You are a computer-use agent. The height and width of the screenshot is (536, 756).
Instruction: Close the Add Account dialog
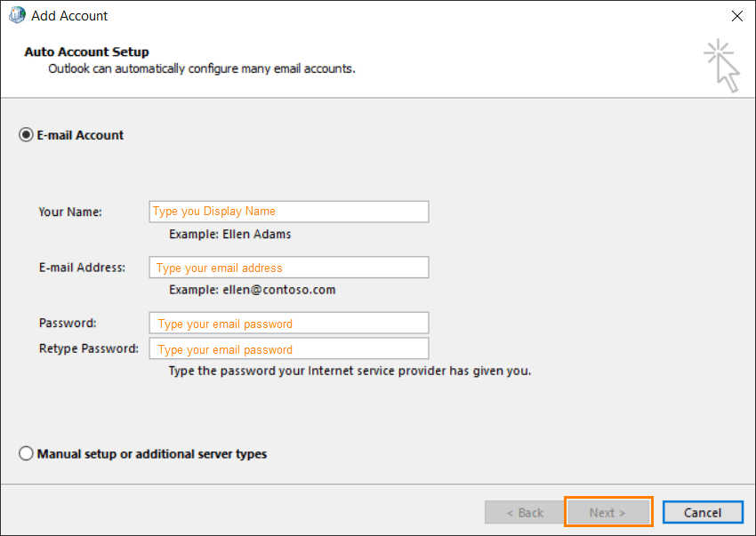tap(737, 15)
